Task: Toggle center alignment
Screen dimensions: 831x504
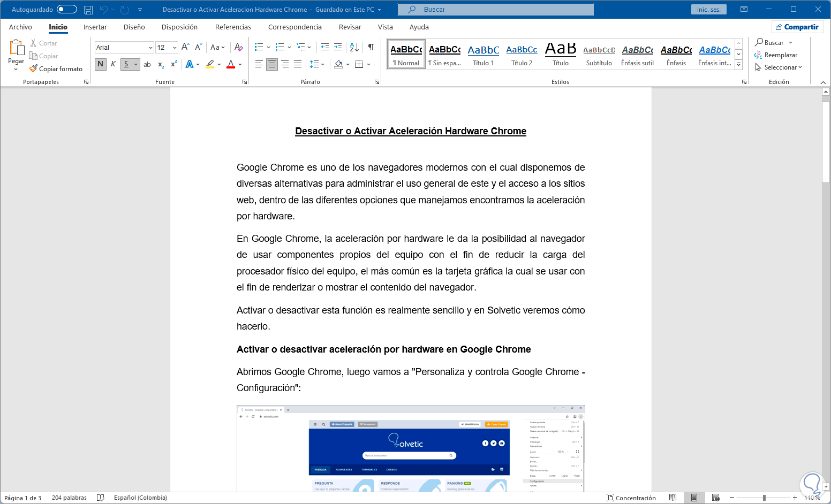Action: click(272, 64)
